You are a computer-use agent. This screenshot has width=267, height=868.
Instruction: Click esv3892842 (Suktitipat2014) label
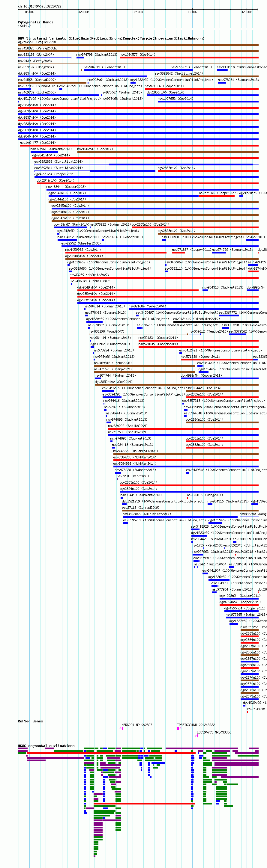pyautogui.click(x=179, y=73)
